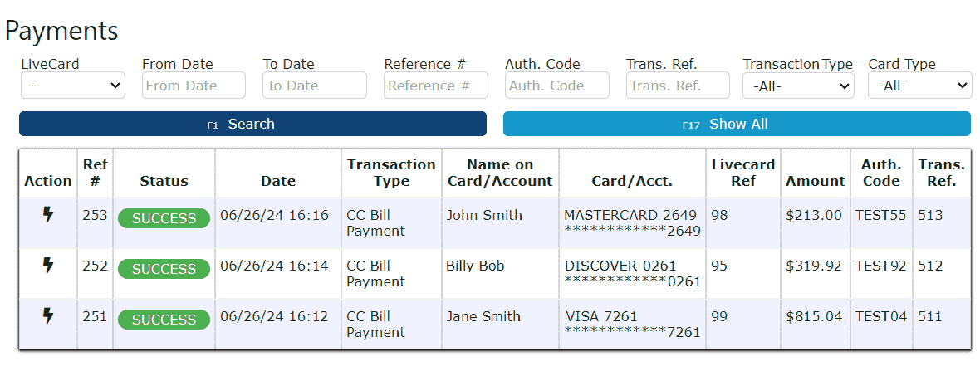
Task: Click SUCCESS status badge for ref 252
Action: click(164, 269)
